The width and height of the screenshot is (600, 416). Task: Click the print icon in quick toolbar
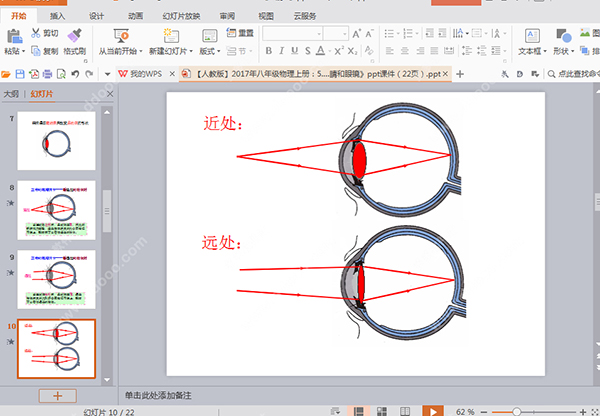[47, 74]
